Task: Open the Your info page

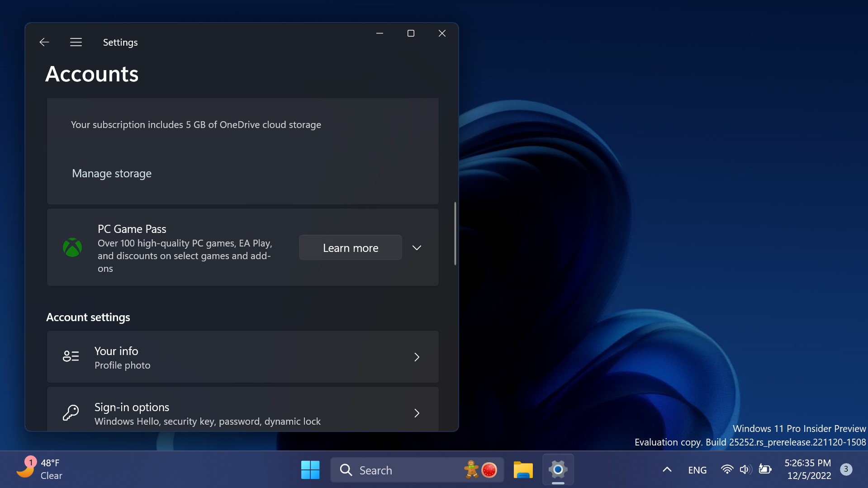Action: (242, 357)
